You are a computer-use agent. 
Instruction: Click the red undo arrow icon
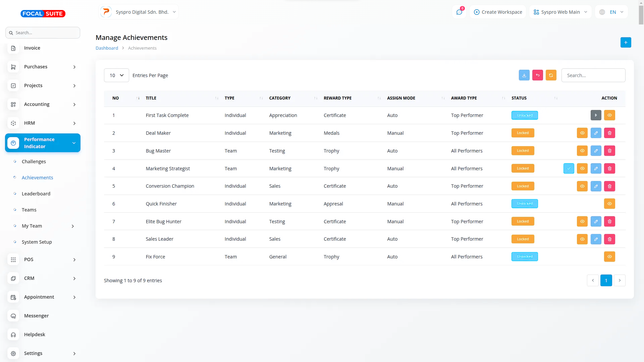pos(537,75)
